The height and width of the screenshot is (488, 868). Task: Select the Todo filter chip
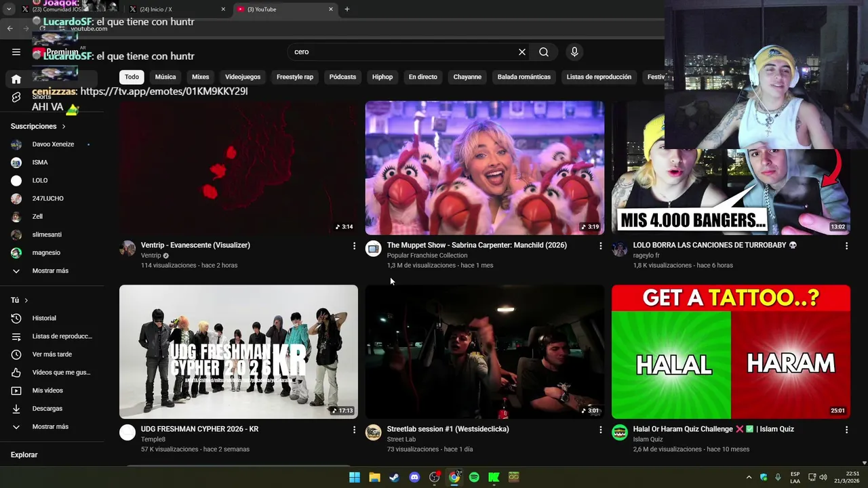point(132,77)
